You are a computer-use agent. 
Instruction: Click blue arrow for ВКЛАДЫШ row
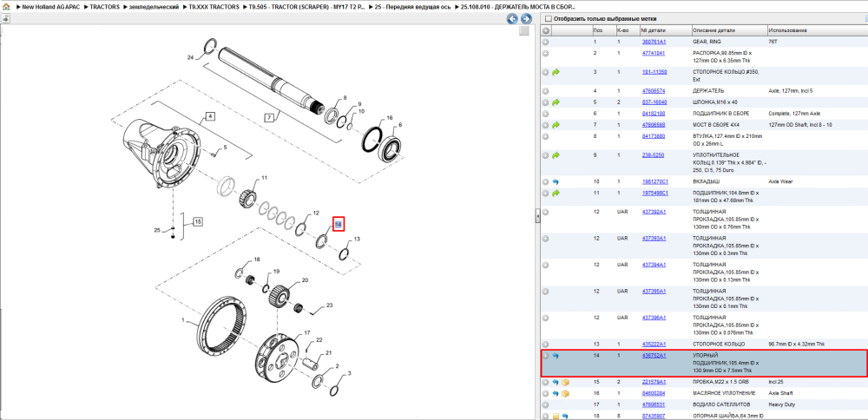pos(556,181)
